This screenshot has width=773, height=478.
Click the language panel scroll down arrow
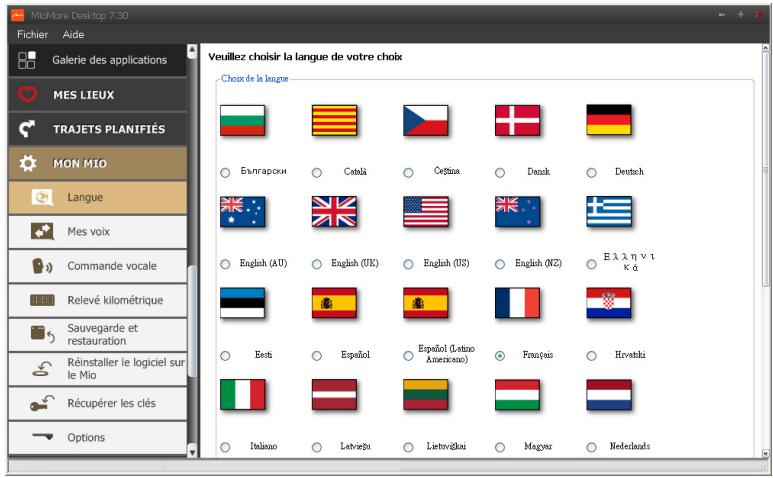pos(766,453)
